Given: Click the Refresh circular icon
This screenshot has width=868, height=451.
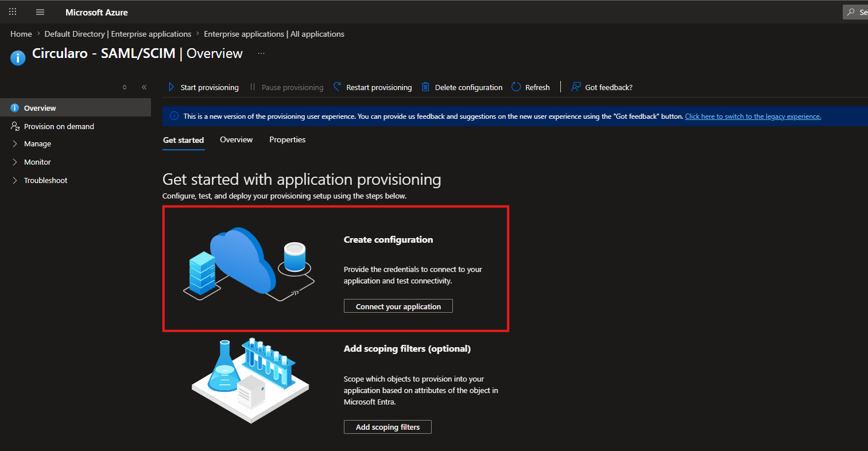Looking at the screenshot, I should click(516, 87).
